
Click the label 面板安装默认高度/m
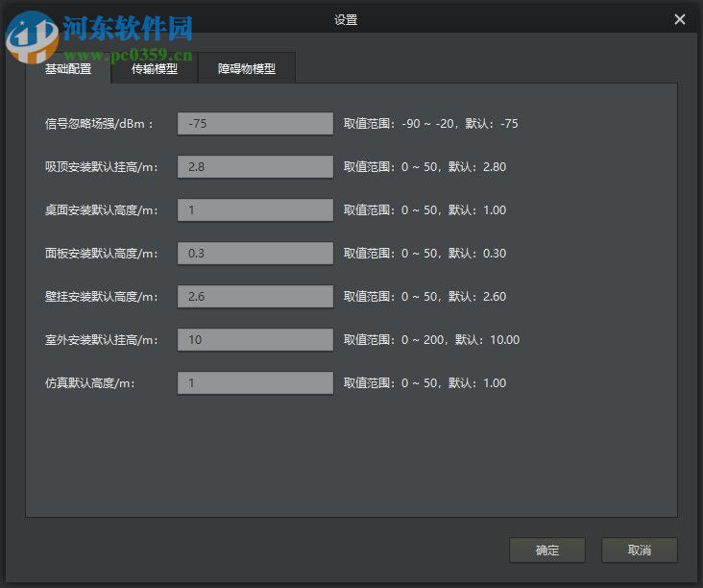click(x=102, y=254)
